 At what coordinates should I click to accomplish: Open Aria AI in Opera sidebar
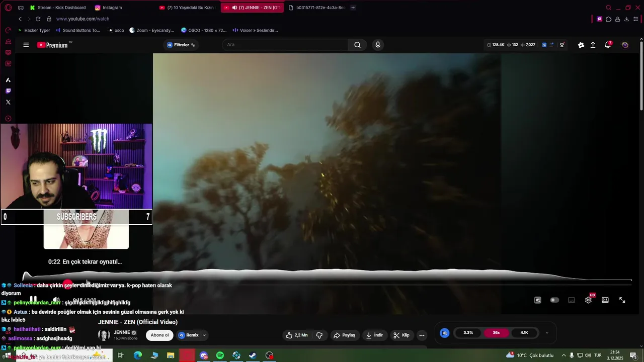8,80
